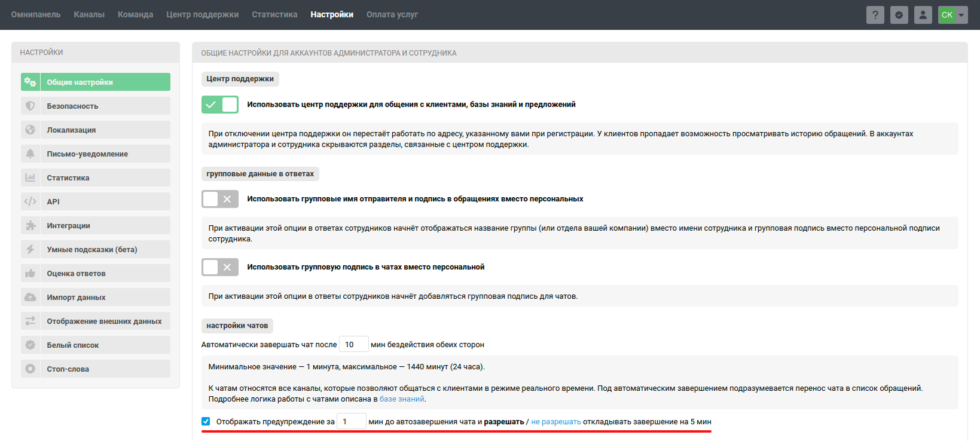
Task: Click the checkmark badge icon for Белый список
Action: [30, 345]
